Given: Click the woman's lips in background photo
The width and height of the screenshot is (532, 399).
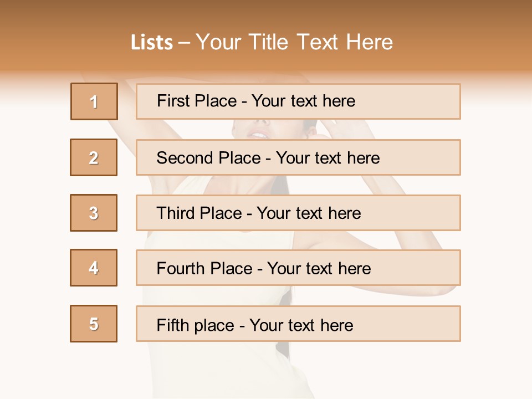Looking at the screenshot, I should pyautogui.click(x=259, y=134).
